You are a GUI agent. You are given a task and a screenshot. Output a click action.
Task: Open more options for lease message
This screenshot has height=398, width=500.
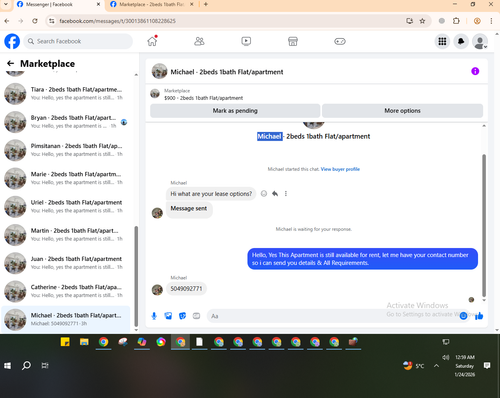(286, 194)
